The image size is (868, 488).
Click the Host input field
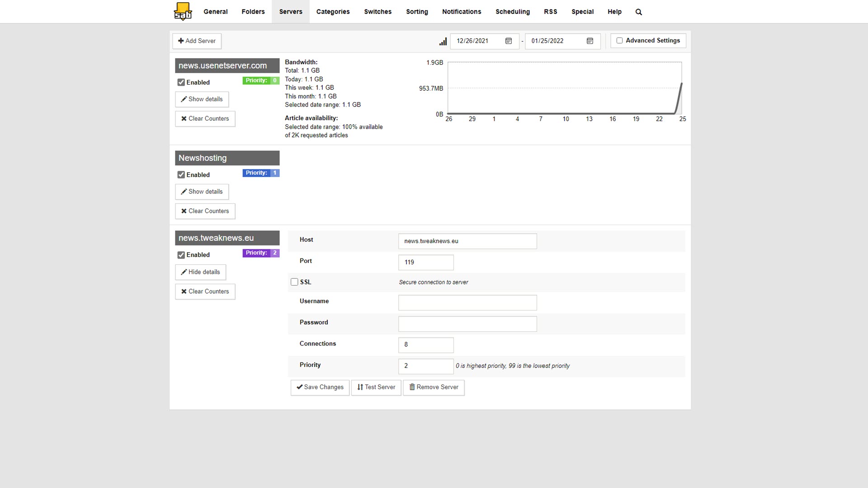coord(467,241)
